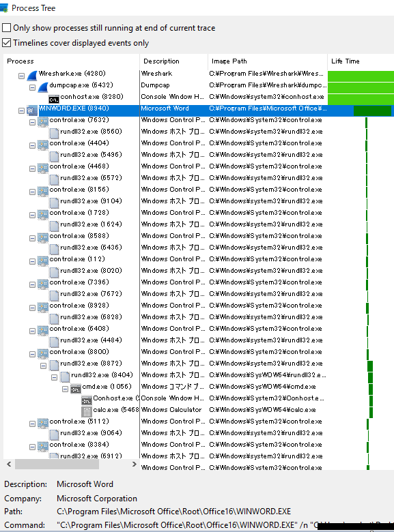Click the rundll32.exe (6436) icon
Image resolution: width=394 pixels, height=532 pixels.
coord(54,250)
